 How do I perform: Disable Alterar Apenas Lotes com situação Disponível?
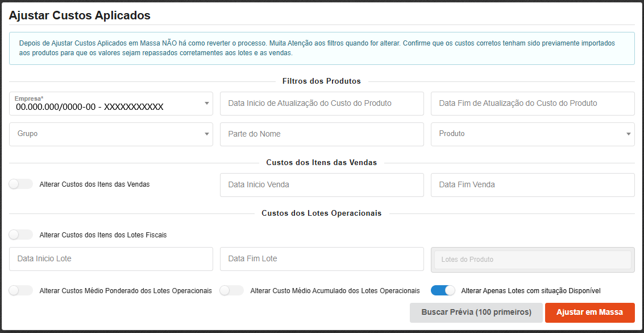click(x=443, y=290)
